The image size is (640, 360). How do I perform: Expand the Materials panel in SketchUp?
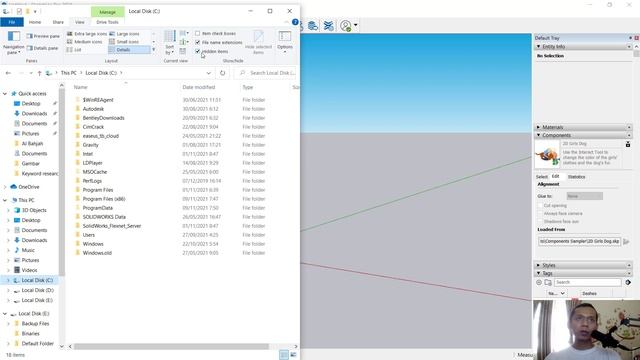point(538,127)
